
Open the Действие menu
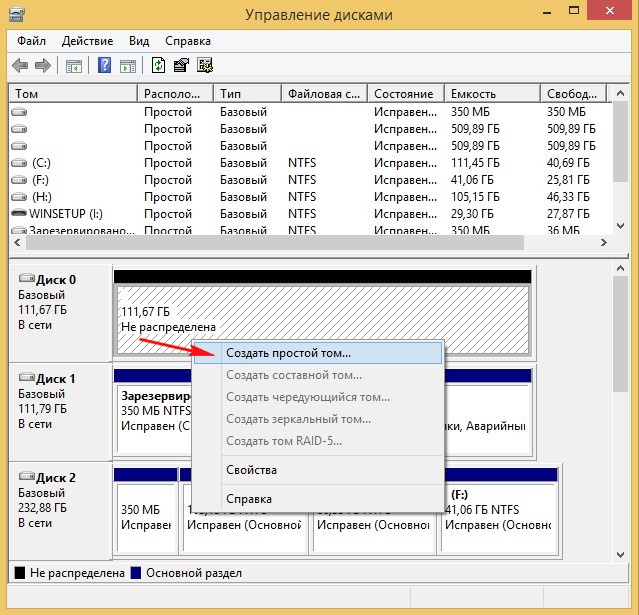pyautogui.click(x=87, y=41)
